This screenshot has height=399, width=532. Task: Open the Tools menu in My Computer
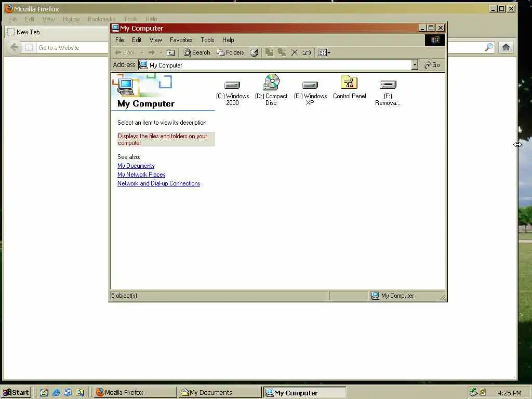tap(207, 40)
